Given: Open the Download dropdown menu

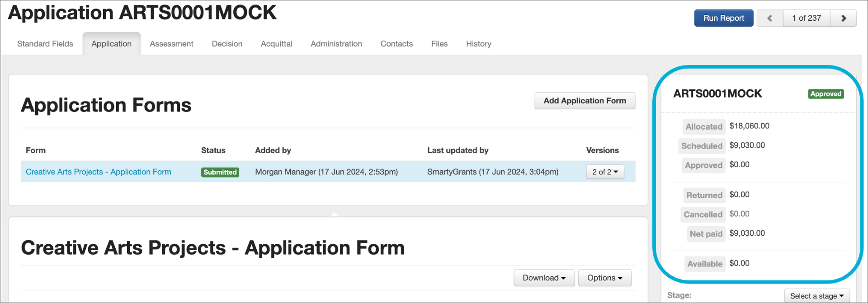Looking at the screenshot, I should (x=544, y=278).
